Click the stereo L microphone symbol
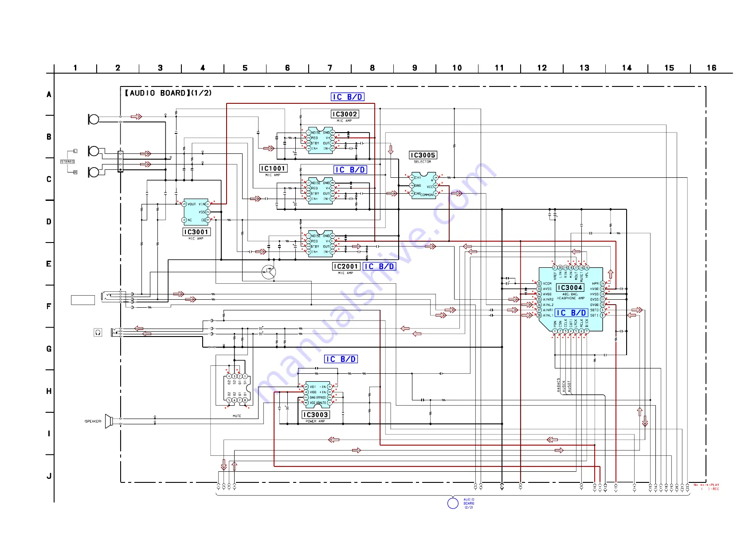 pyautogui.click(x=94, y=151)
